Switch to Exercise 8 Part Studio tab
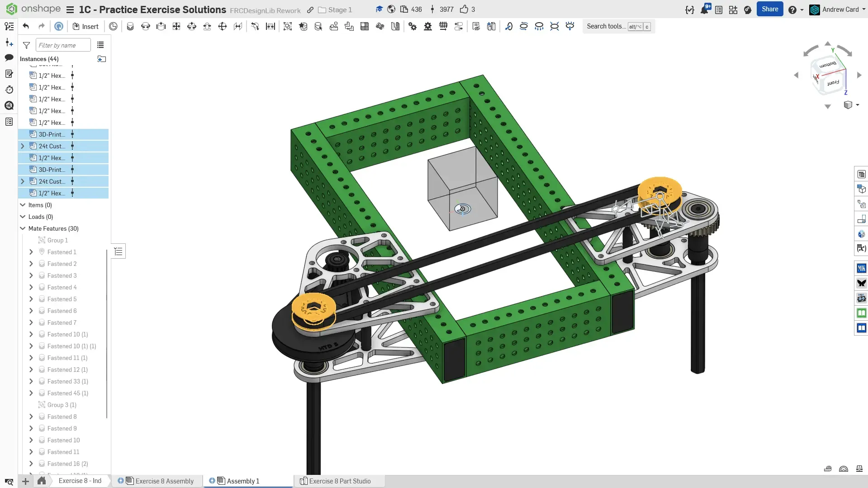 pos(339,481)
